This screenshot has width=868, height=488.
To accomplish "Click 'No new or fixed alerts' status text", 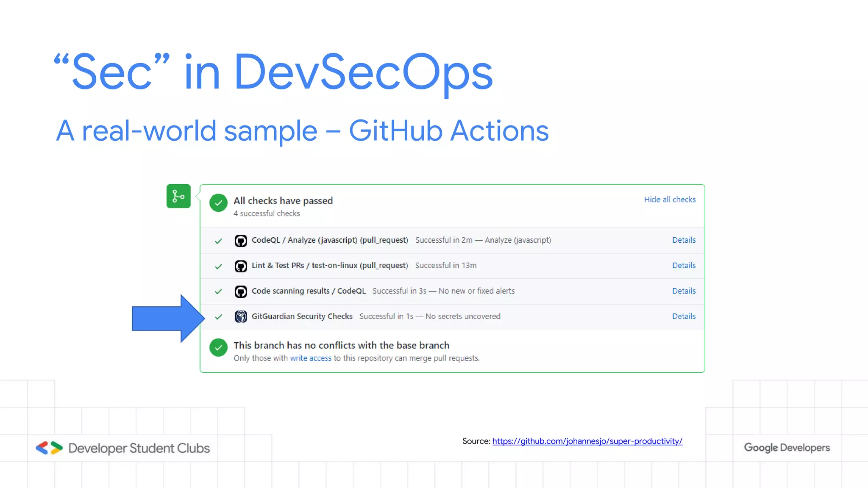I will pyautogui.click(x=476, y=291).
